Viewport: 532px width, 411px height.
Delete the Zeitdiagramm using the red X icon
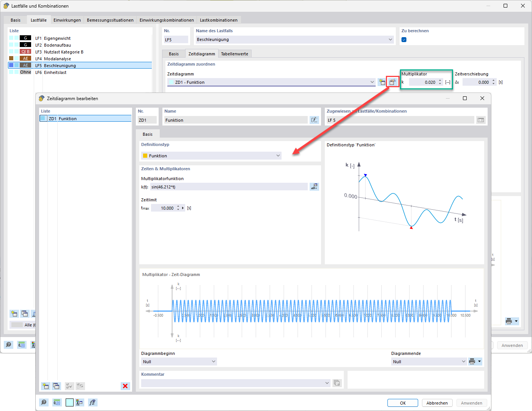[x=125, y=386]
